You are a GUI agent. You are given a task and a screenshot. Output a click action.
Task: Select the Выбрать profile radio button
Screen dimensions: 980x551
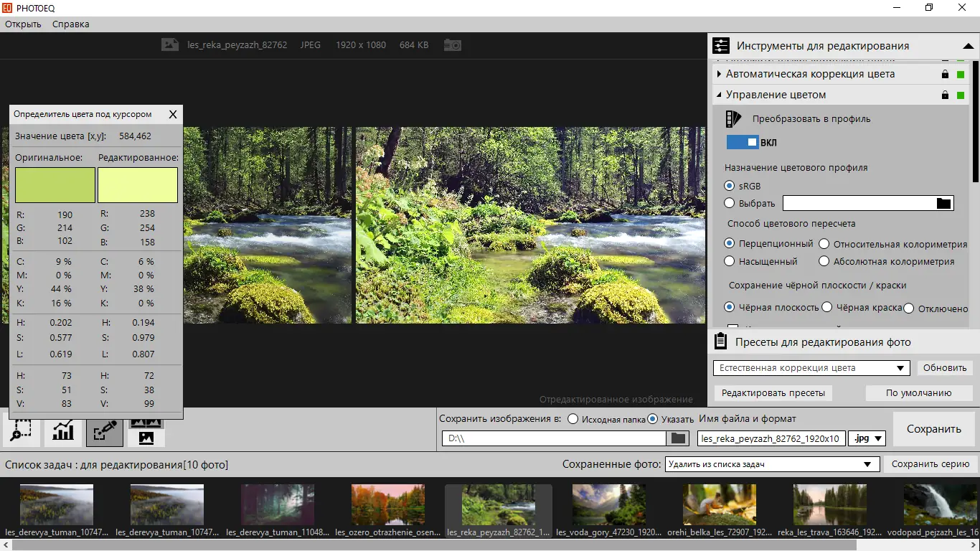tap(730, 203)
